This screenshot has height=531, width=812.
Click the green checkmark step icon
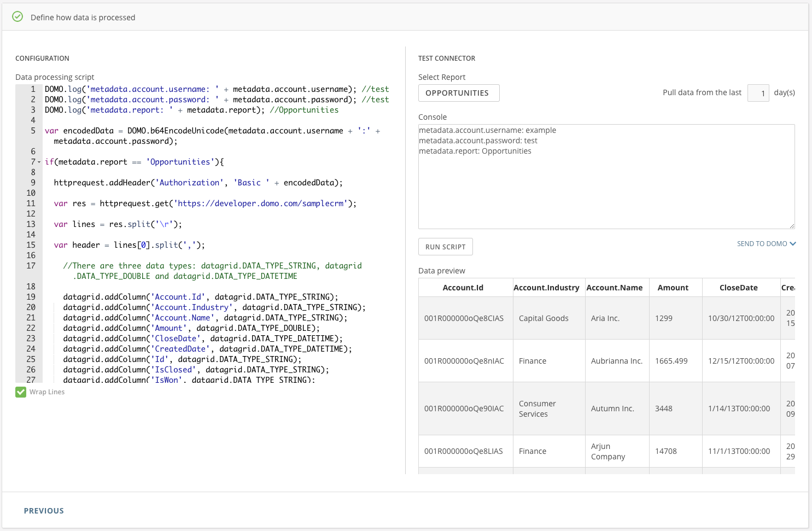click(x=17, y=17)
